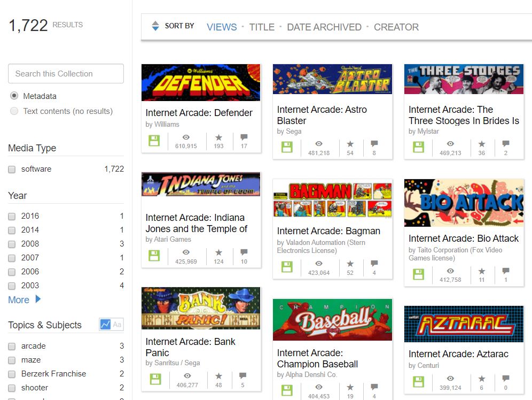Toggle sort direction arrows icon
The image size is (532, 400).
point(155,26)
